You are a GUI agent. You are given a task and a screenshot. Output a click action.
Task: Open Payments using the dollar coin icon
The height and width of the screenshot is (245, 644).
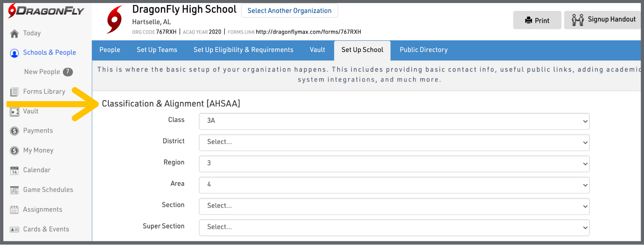14,131
